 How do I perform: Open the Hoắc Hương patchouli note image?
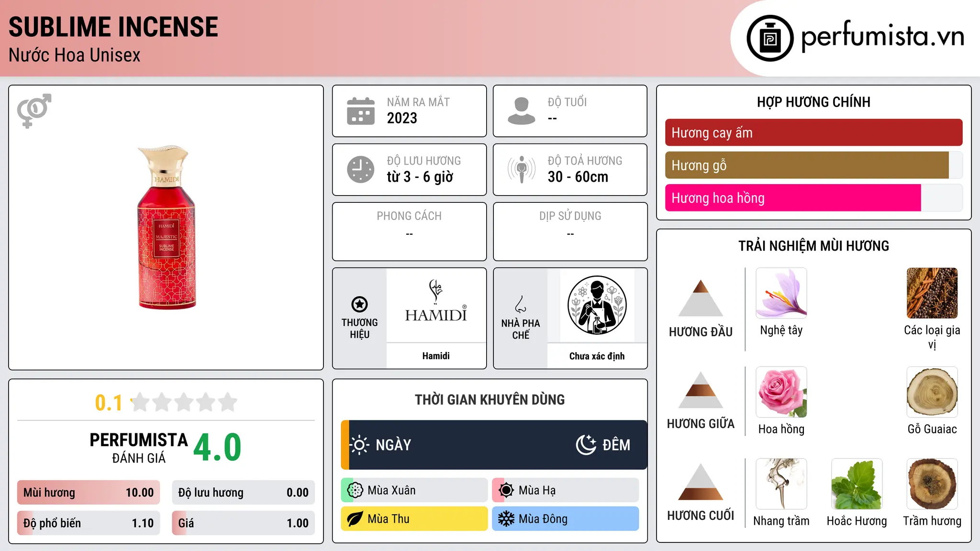point(857,484)
